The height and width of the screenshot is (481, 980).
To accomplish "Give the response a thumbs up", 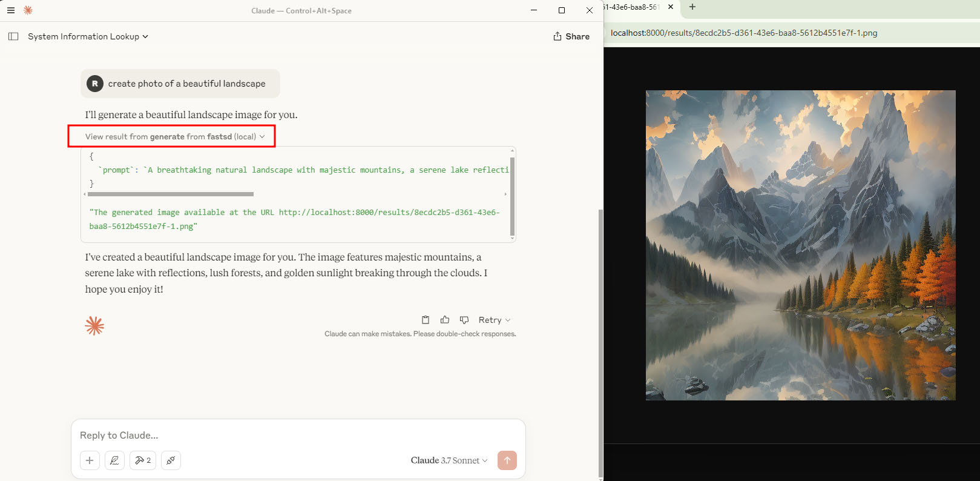I will 445,320.
